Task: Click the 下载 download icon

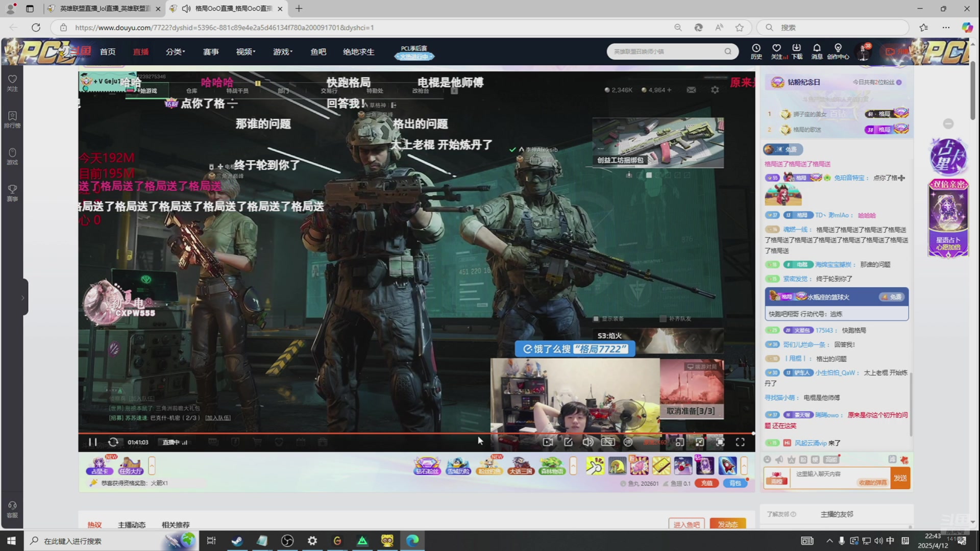Action: click(797, 51)
